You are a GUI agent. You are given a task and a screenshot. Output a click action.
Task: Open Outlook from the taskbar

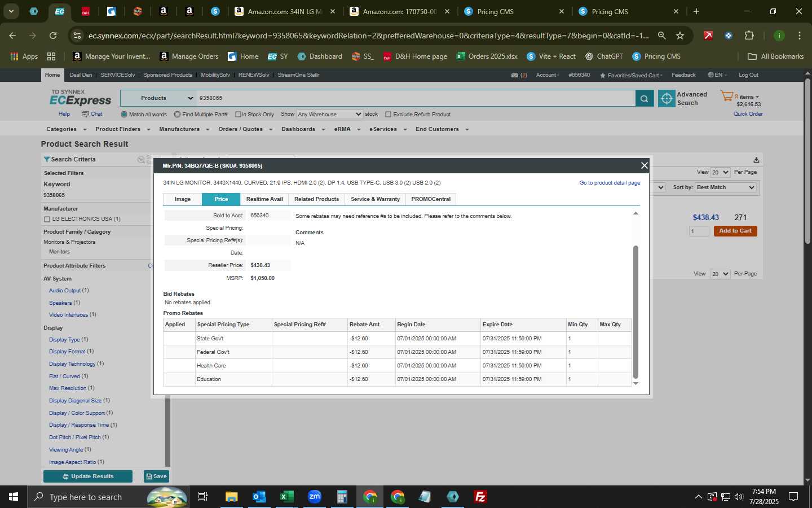coord(259,497)
